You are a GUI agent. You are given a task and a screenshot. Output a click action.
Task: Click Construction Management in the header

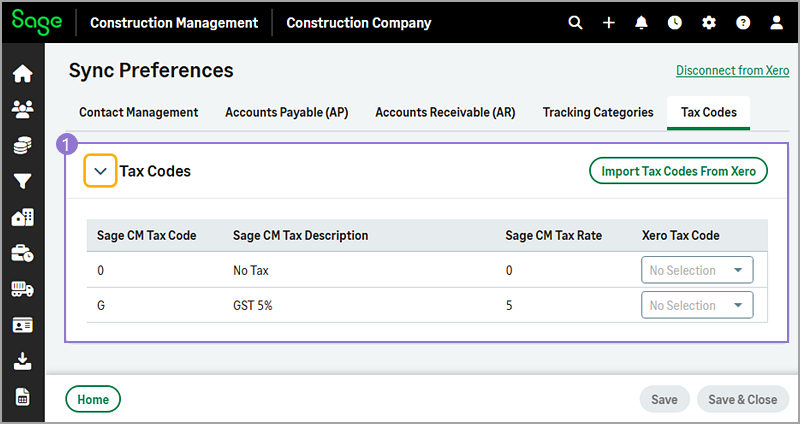(x=174, y=23)
